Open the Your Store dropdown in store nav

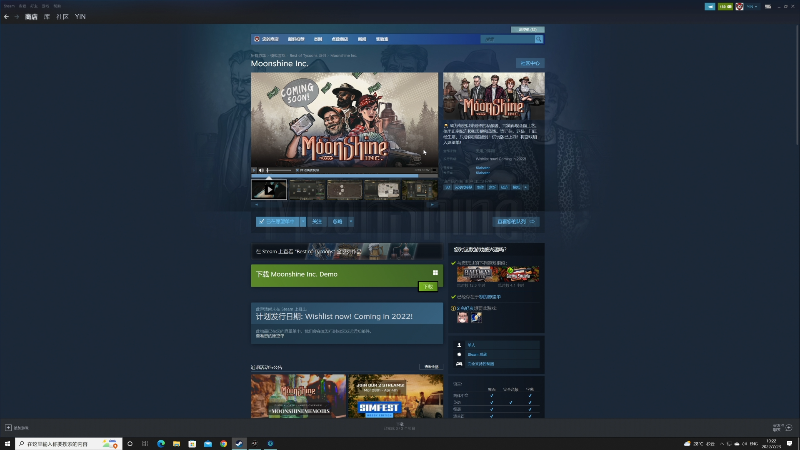coord(270,39)
